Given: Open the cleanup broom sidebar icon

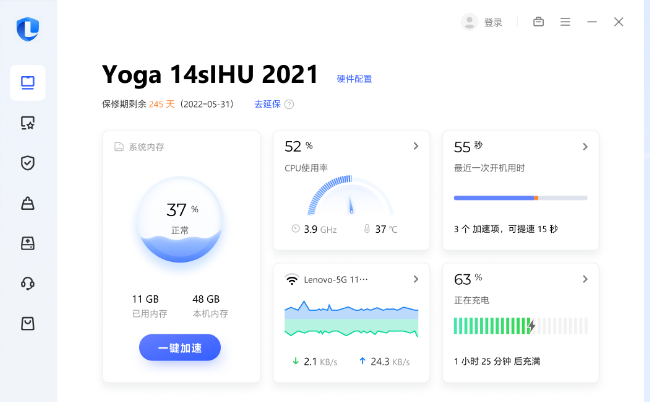Looking at the screenshot, I should coord(28,203).
